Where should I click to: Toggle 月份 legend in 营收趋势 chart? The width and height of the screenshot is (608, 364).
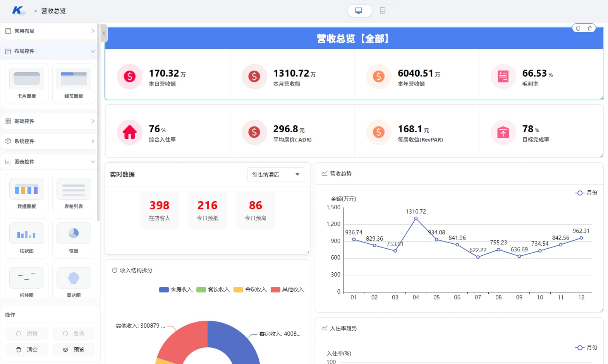(x=586, y=193)
